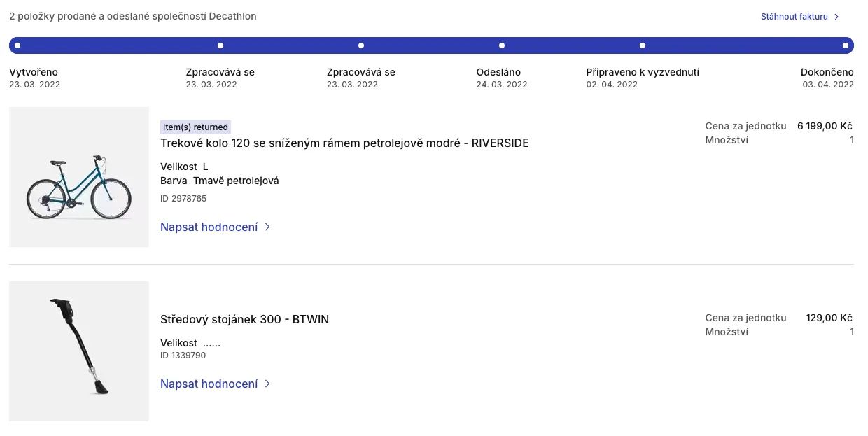
Task: Download the invoice via Stáhnout fakturu link
Action: [x=794, y=17]
